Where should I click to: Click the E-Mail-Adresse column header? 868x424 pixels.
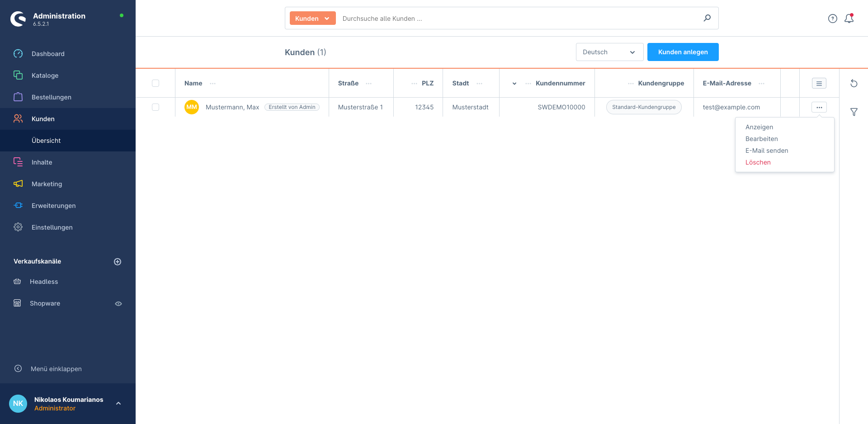coord(727,83)
